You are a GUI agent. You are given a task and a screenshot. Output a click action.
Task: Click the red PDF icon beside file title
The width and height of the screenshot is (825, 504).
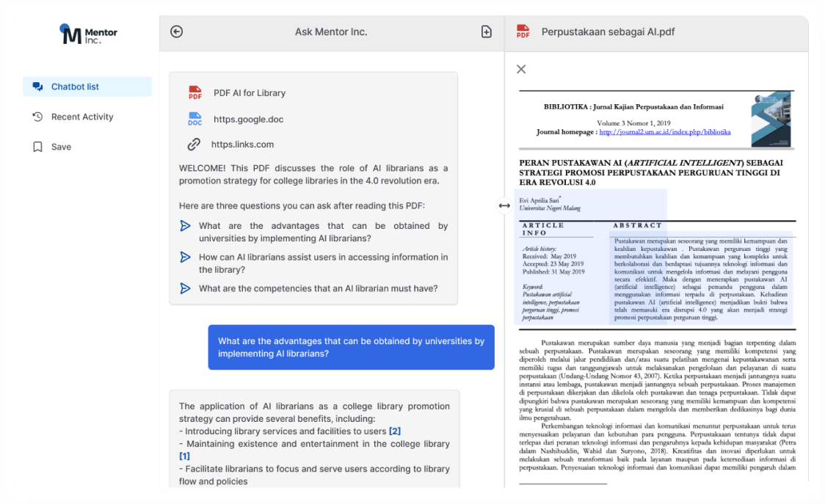(523, 32)
